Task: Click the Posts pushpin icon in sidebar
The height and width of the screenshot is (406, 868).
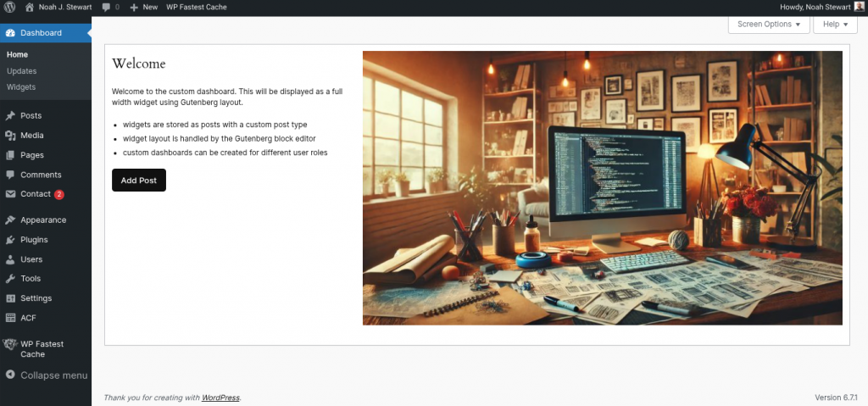Action: [x=10, y=116]
